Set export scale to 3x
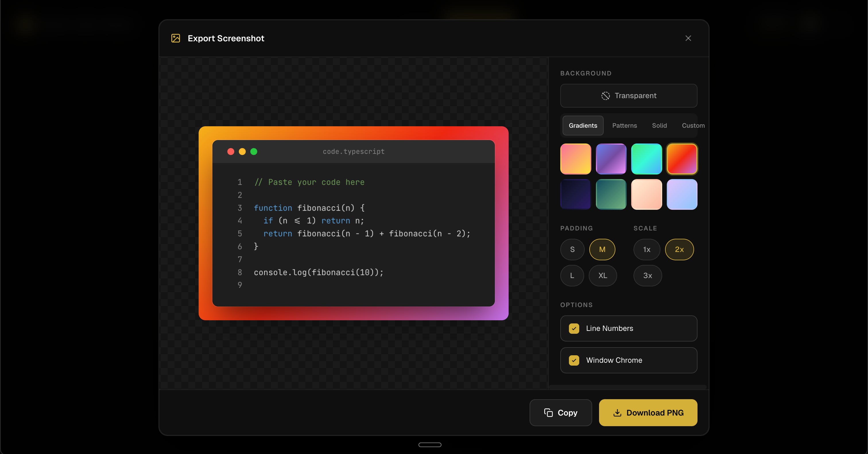This screenshot has height=454, width=868. tap(647, 275)
